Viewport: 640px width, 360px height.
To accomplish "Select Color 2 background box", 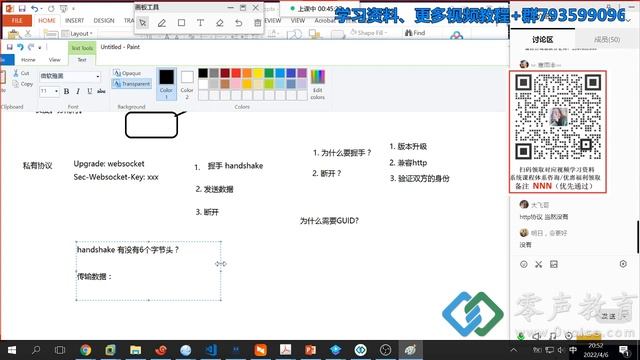I will (187, 85).
